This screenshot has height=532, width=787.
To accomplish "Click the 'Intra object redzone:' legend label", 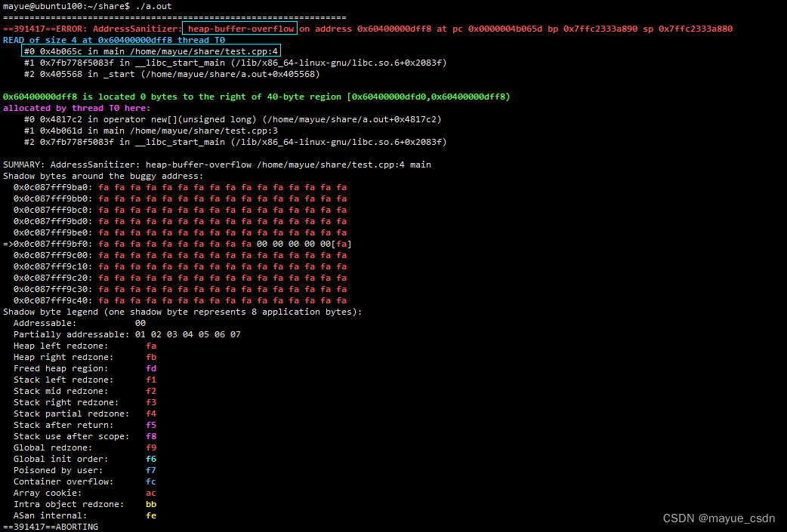I will pos(69,504).
